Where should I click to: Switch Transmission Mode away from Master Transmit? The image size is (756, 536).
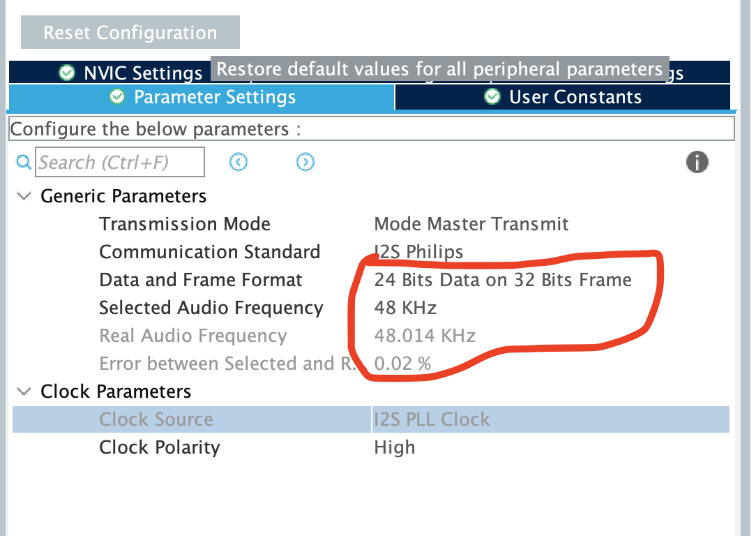coord(471,224)
